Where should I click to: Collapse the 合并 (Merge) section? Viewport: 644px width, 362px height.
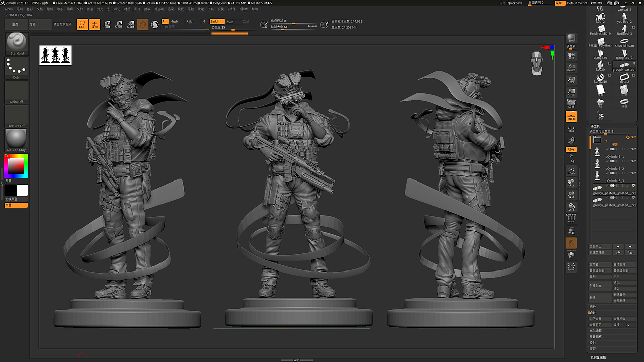coord(593,313)
